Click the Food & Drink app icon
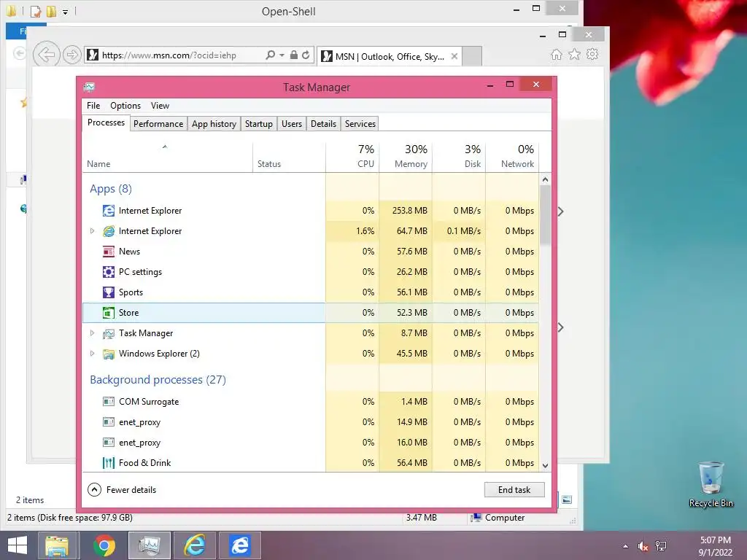This screenshot has height=560, width=747. [x=109, y=463]
